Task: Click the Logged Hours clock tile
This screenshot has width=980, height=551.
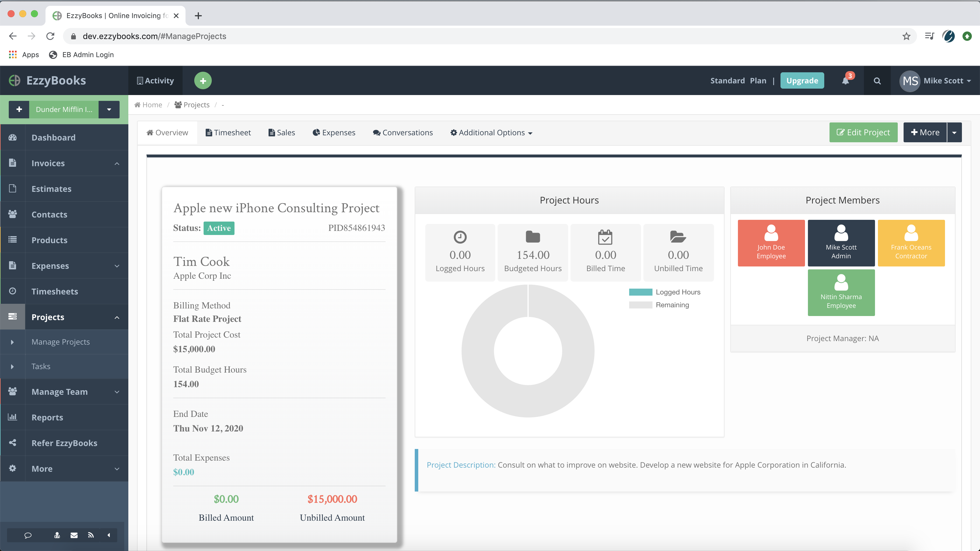Action: (460, 252)
